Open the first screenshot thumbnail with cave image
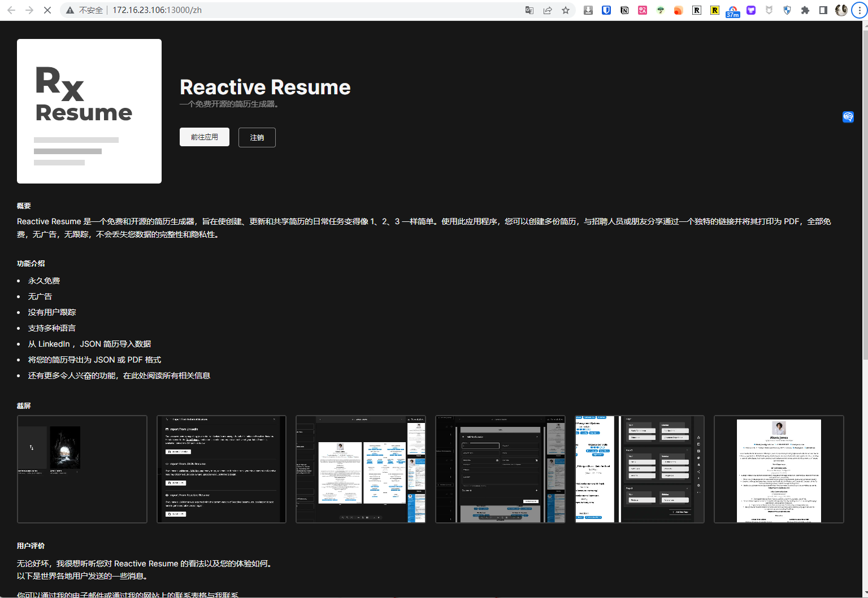 82,469
